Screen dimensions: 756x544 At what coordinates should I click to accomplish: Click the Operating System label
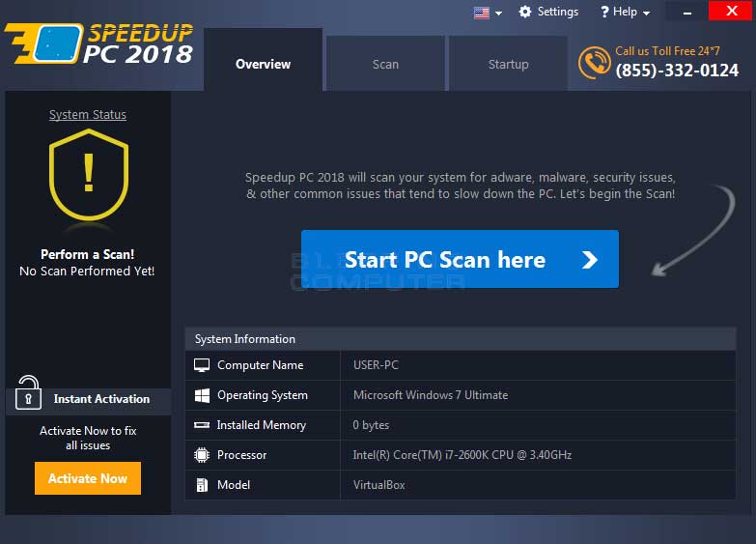(263, 395)
